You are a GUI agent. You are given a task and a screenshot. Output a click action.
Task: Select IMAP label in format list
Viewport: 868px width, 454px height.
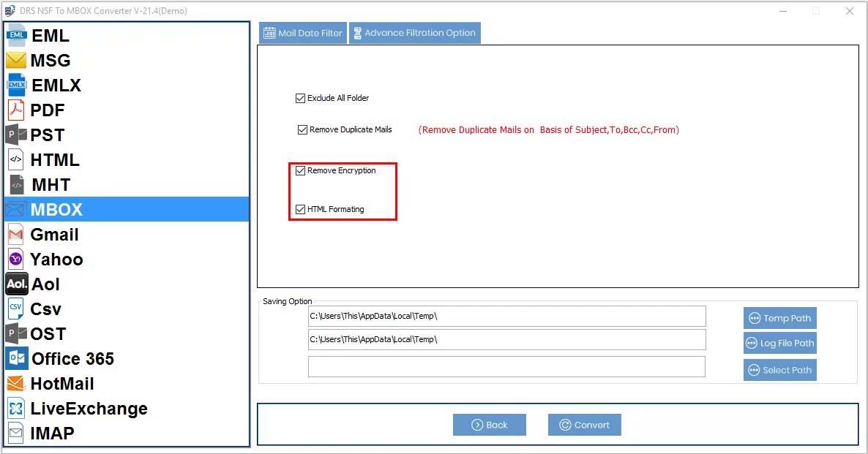pos(52,433)
